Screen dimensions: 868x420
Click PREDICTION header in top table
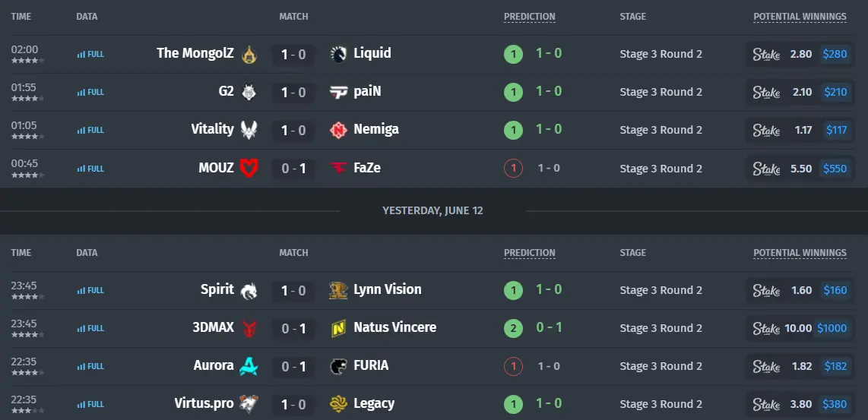click(x=529, y=17)
